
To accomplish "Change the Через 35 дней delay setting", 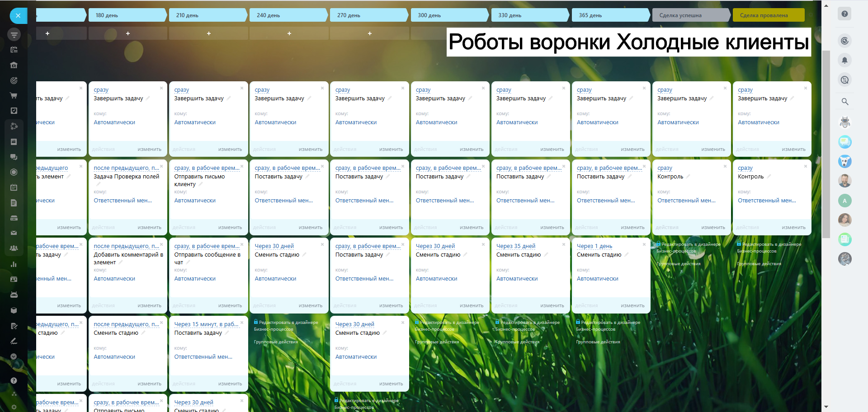I will click(516, 246).
